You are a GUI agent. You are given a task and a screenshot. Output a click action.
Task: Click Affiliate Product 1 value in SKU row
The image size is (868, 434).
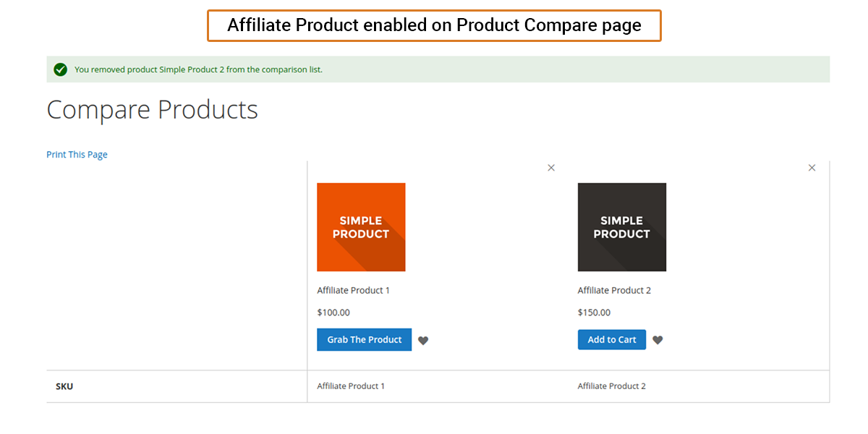pyautogui.click(x=351, y=386)
